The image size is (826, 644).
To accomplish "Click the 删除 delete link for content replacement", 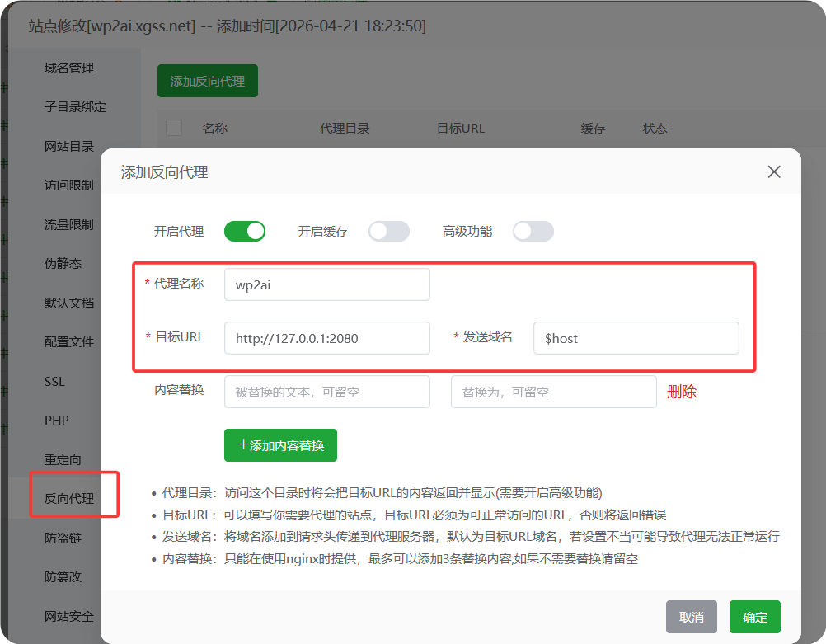I will pos(681,392).
